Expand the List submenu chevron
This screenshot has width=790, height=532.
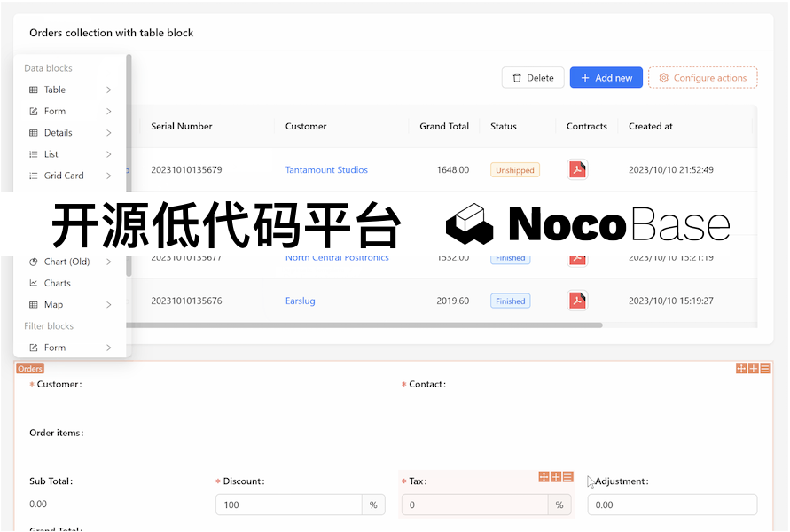[109, 154]
